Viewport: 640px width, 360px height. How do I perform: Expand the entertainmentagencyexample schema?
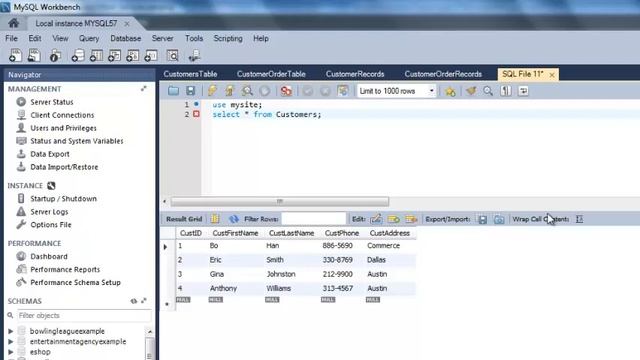[11, 342]
